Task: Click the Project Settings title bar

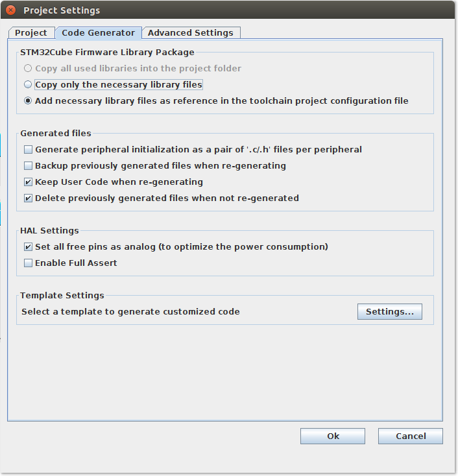Action: 227,10
